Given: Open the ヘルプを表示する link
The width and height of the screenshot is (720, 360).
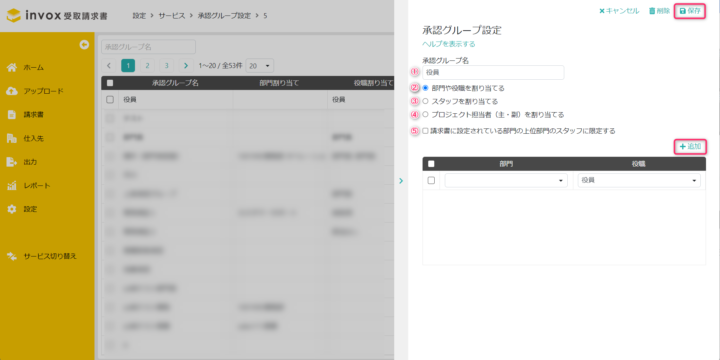Looking at the screenshot, I should click(449, 44).
